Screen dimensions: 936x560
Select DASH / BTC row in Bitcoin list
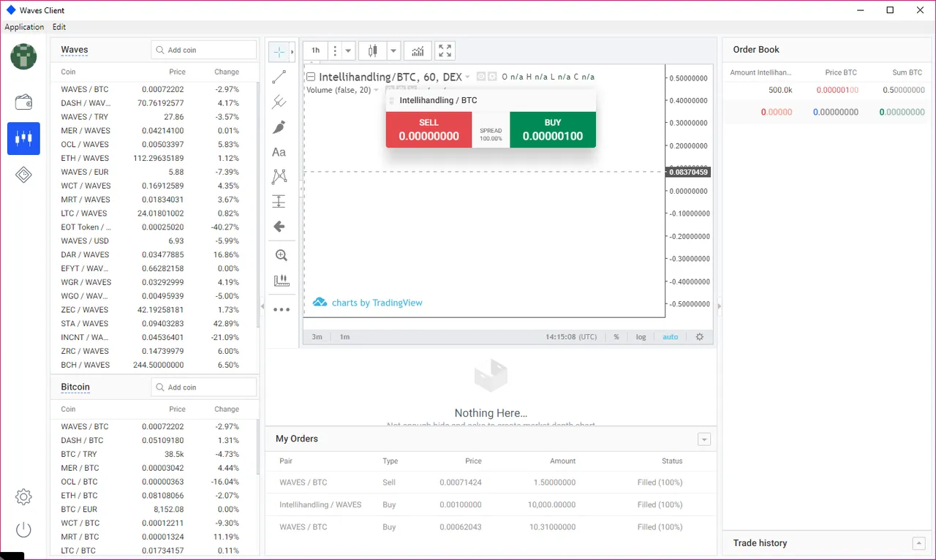(154, 440)
